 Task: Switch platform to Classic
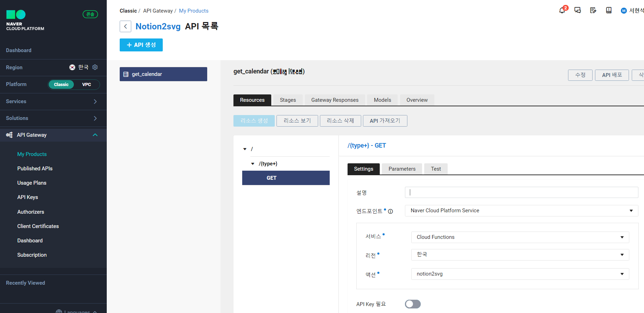click(61, 85)
